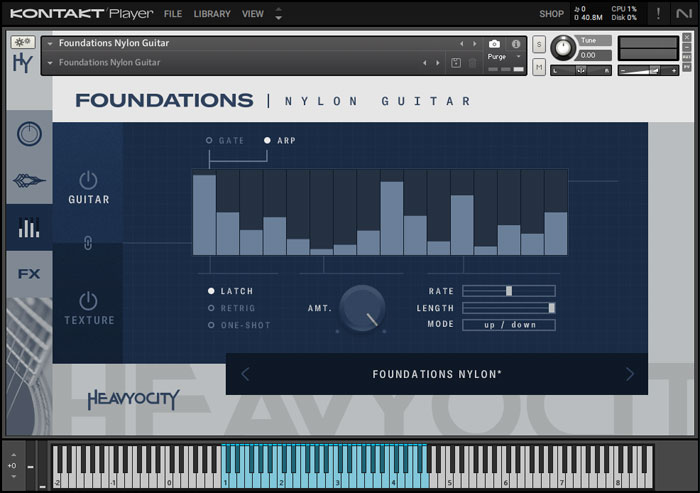Expand the snapshot name dropdown arrow
The width and height of the screenshot is (700, 493).
point(50,63)
